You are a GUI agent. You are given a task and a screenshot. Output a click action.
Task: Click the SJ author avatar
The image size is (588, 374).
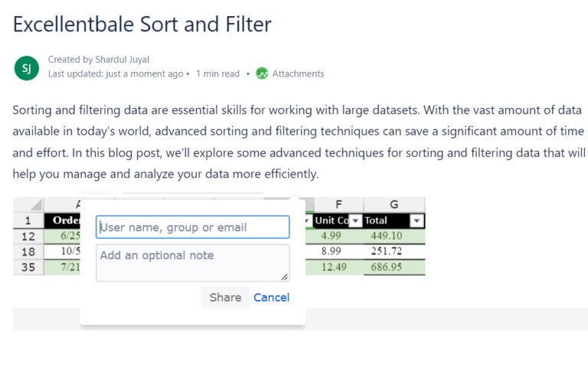[x=26, y=67]
